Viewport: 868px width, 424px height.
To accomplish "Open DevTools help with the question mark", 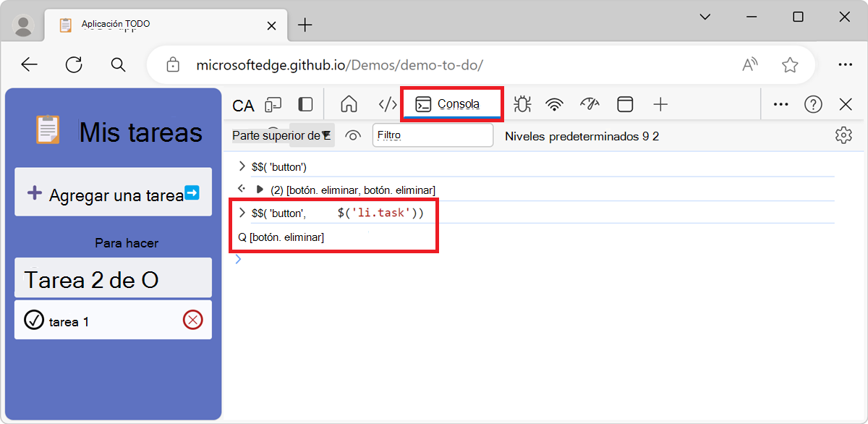I will (x=813, y=104).
